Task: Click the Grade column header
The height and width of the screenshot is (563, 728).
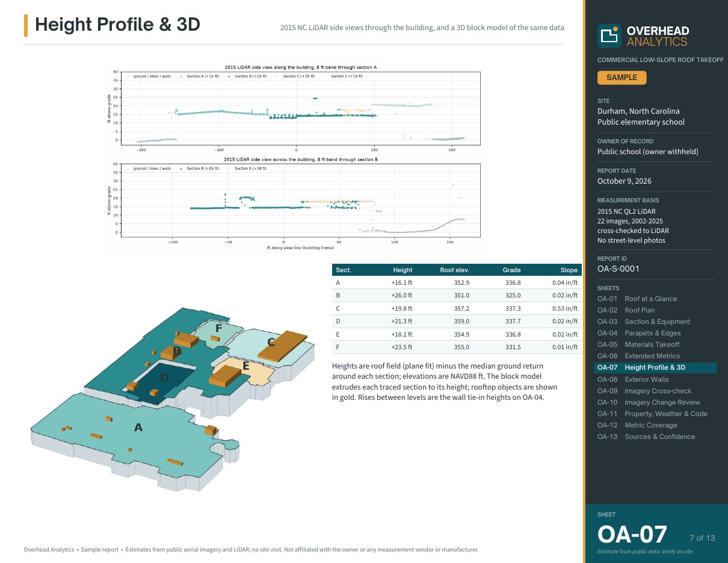Action: [511, 270]
